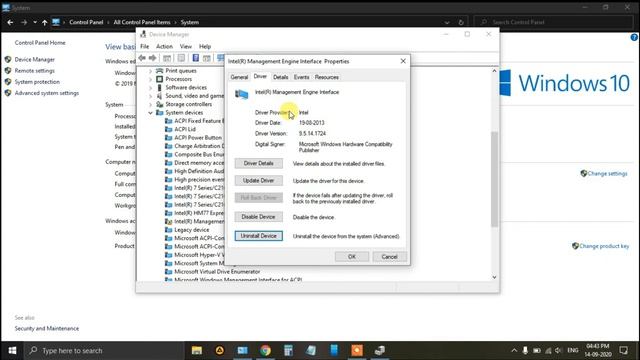Click the Forward arrow in Device Manager toolbar
This screenshot has height=360, width=640.
coord(153,58)
